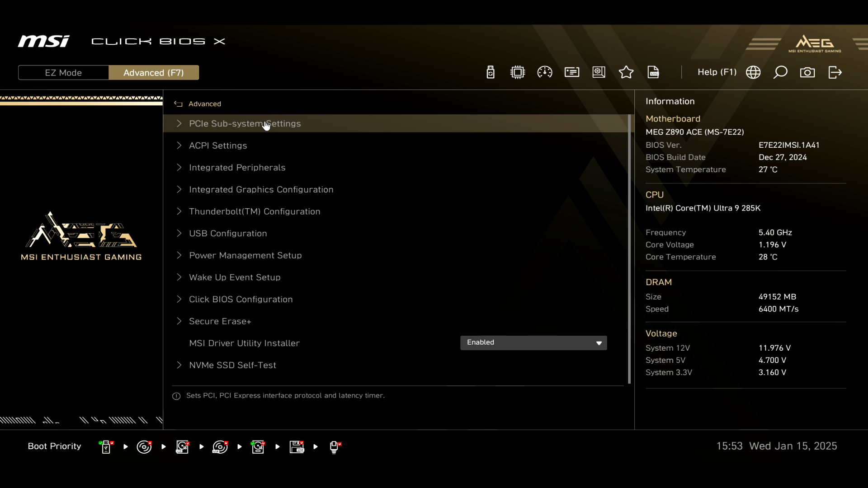868x488 pixels.
Task: Click the DRAM size 49152 MB
Action: 777,297
